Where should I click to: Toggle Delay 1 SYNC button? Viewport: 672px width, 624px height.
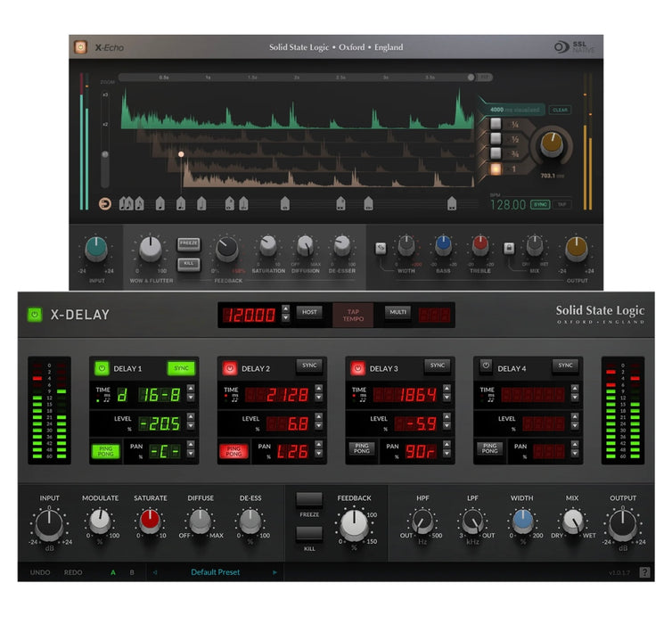pos(181,368)
